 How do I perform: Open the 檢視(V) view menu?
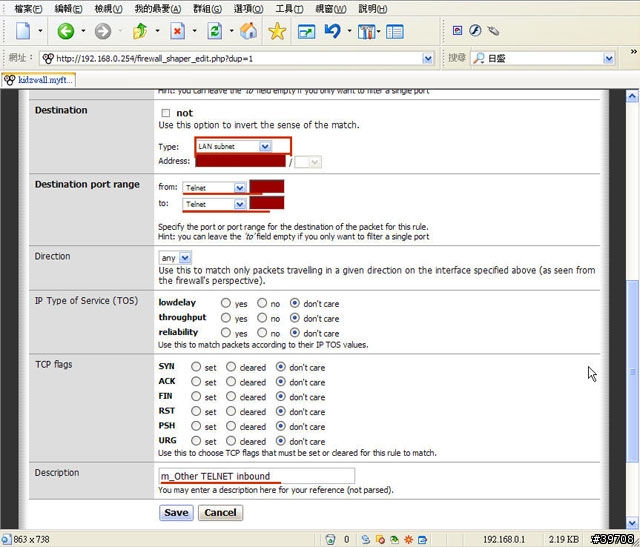[x=108, y=9]
